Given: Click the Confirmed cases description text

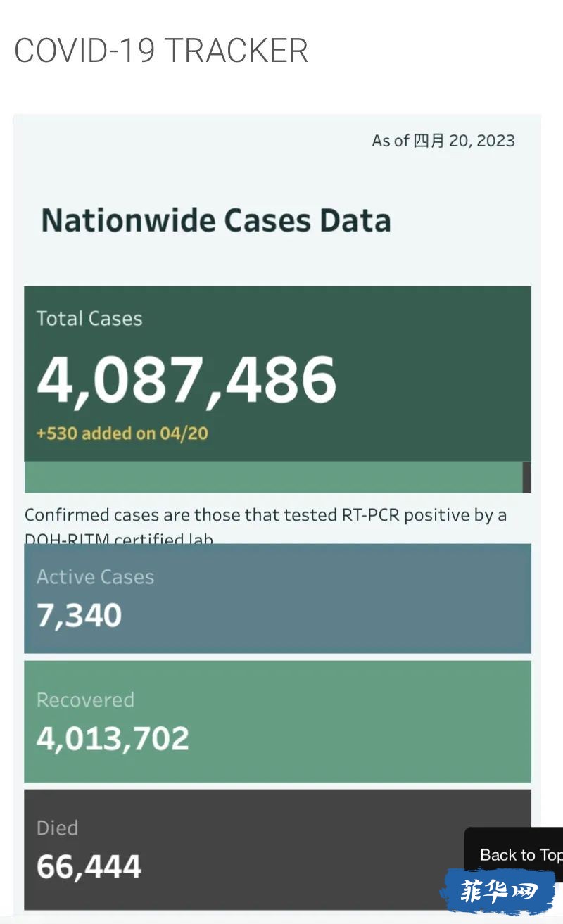Looking at the screenshot, I should [x=265, y=524].
